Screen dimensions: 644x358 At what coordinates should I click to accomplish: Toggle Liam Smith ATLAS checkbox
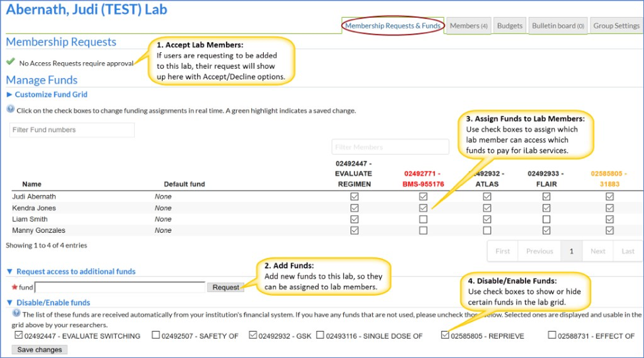click(487, 220)
